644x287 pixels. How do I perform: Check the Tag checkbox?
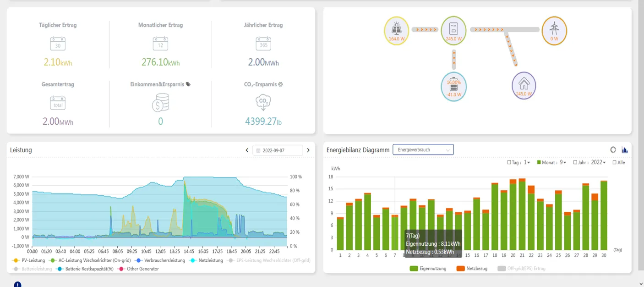[x=509, y=162]
